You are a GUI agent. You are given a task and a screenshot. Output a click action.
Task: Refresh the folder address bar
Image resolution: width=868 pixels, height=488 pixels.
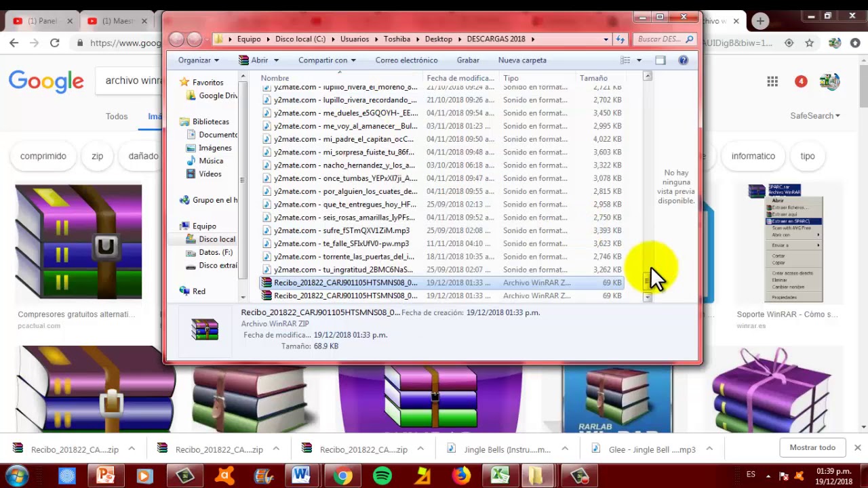(x=620, y=39)
